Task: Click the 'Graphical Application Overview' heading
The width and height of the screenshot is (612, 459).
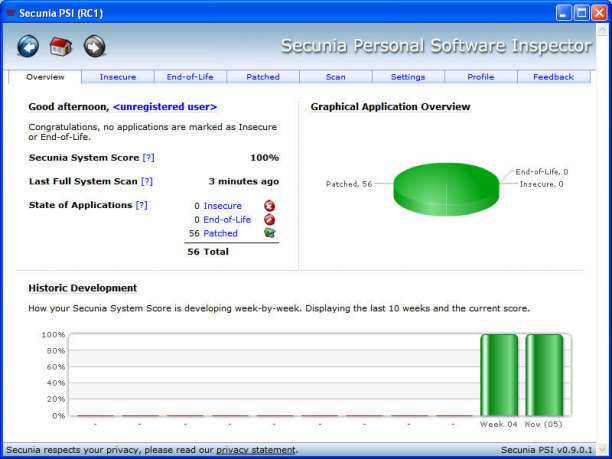Action: click(390, 107)
